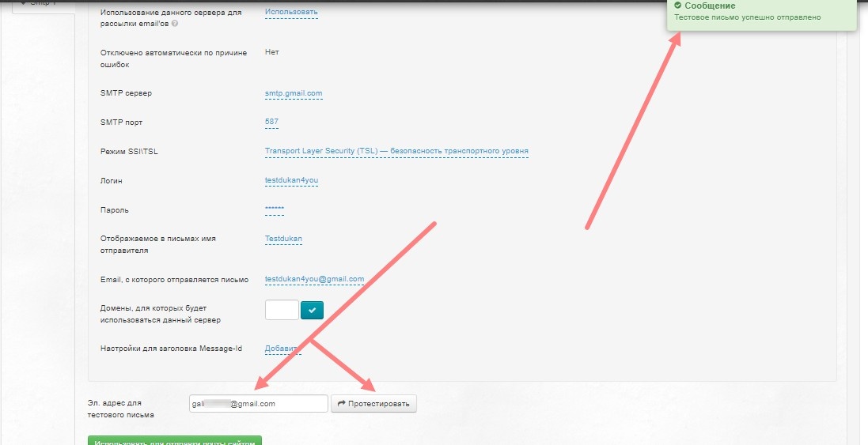This screenshot has width=868, height=445.
Task: Confirm domains with the checkmark button
Action: [x=313, y=310]
